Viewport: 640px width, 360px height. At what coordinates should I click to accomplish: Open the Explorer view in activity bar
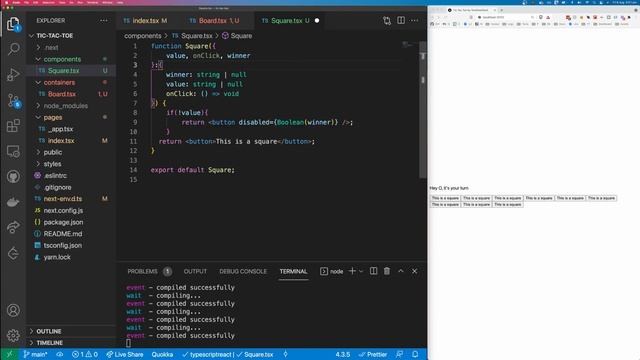13,24
